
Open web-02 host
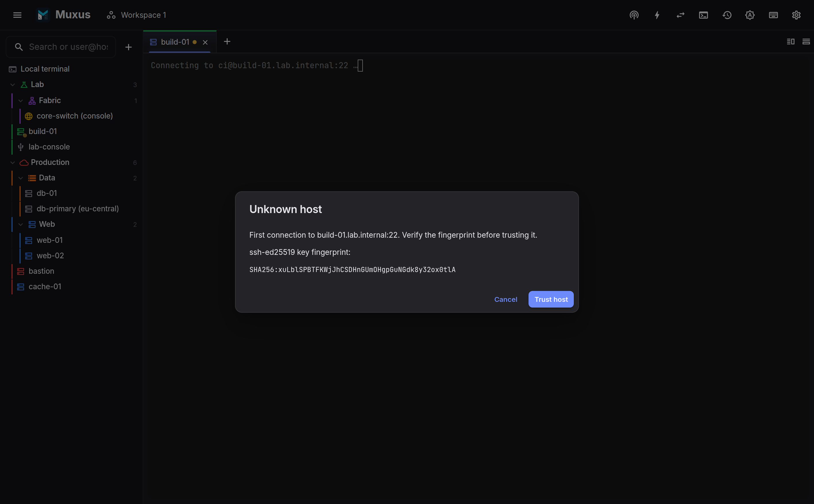[50, 256]
